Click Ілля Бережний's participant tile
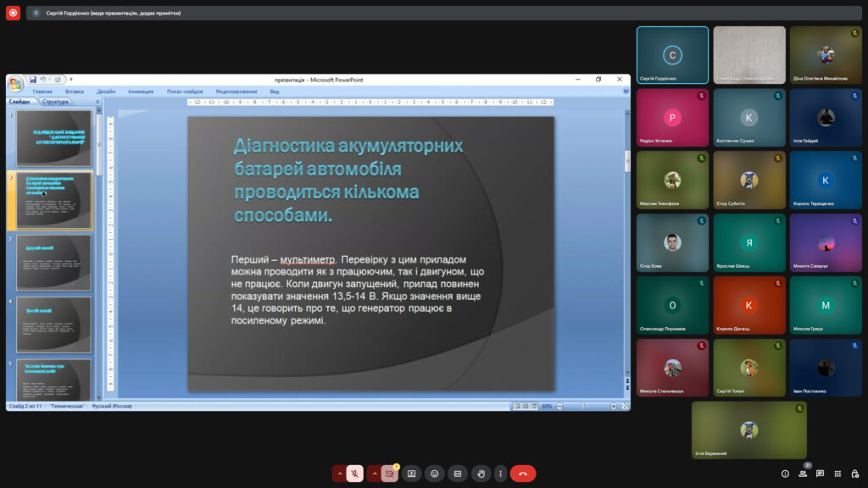The height and width of the screenshot is (488, 868). [x=749, y=430]
